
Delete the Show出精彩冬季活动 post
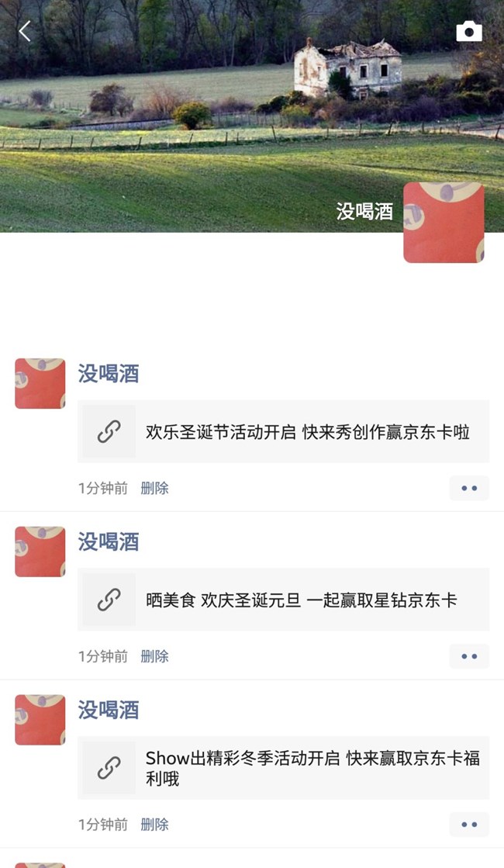click(154, 825)
